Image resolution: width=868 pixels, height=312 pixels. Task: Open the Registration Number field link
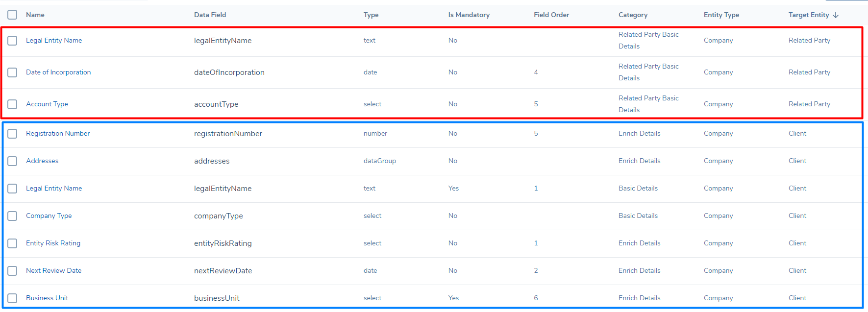click(58, 133)
